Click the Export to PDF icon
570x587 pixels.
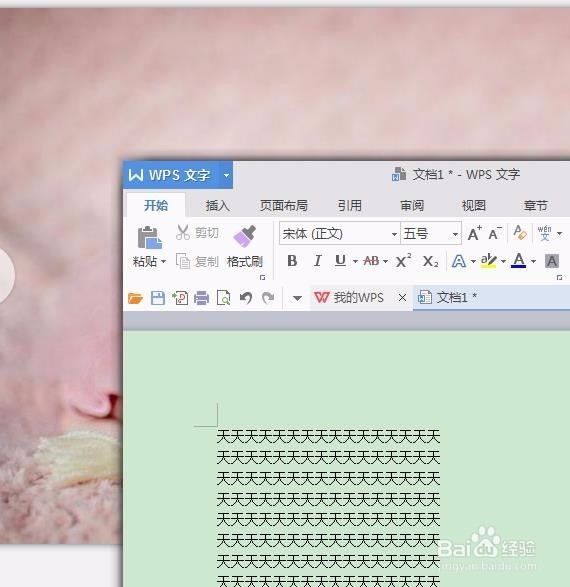click(x=180, y=298)
